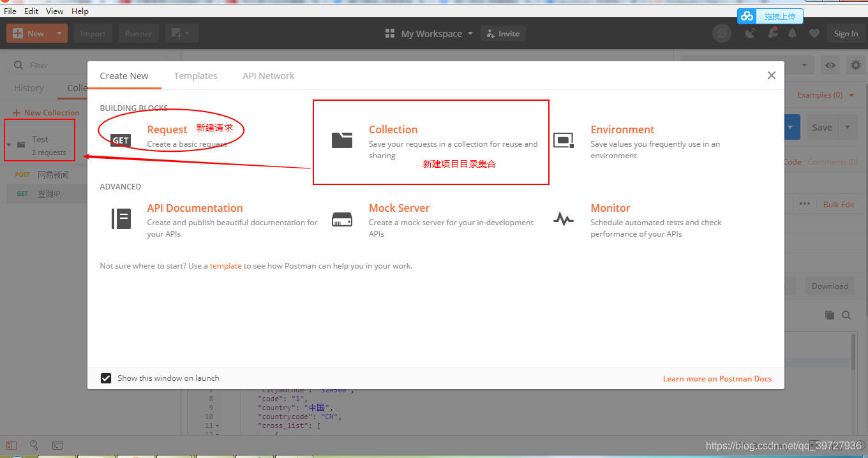Click the Request heading in the dialog
The width and height of the screenshot is (868, 458).
point(167,129)
